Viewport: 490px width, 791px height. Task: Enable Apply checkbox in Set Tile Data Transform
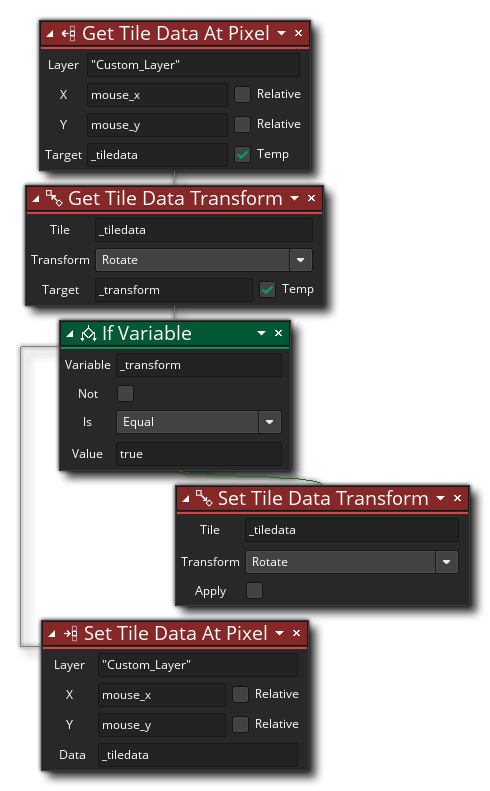254,590
